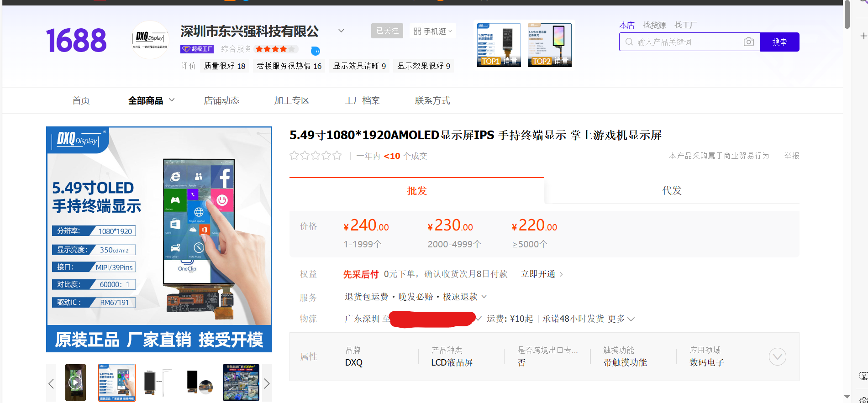Click the main product image
This screenshot has height=403, width=868.
(x=159, y=239)
